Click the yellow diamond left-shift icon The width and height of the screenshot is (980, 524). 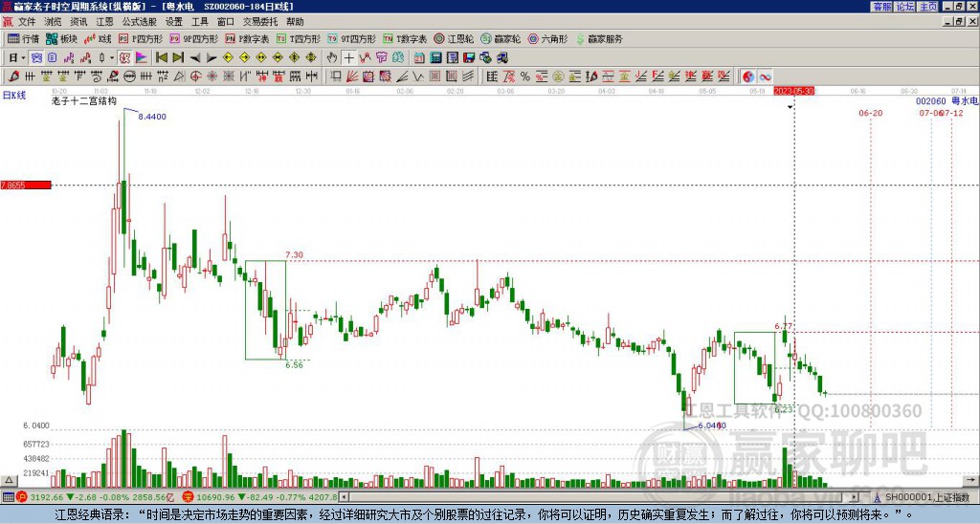228,57
